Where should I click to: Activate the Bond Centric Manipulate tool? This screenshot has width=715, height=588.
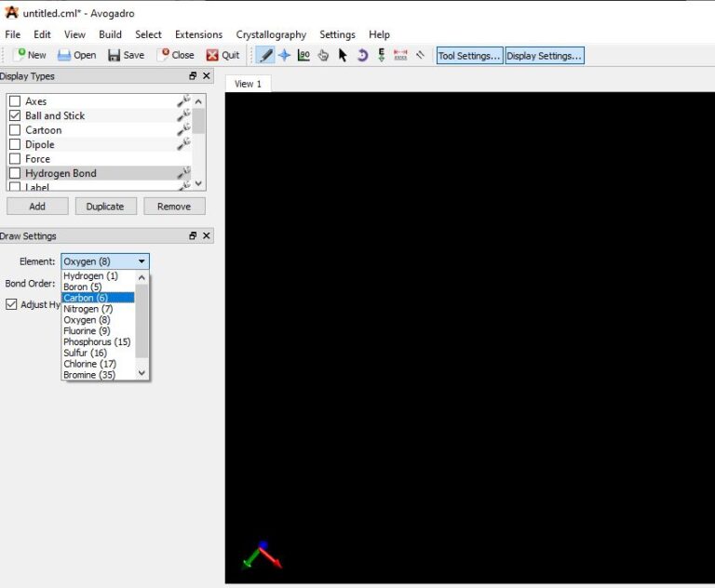coord(304,55)
